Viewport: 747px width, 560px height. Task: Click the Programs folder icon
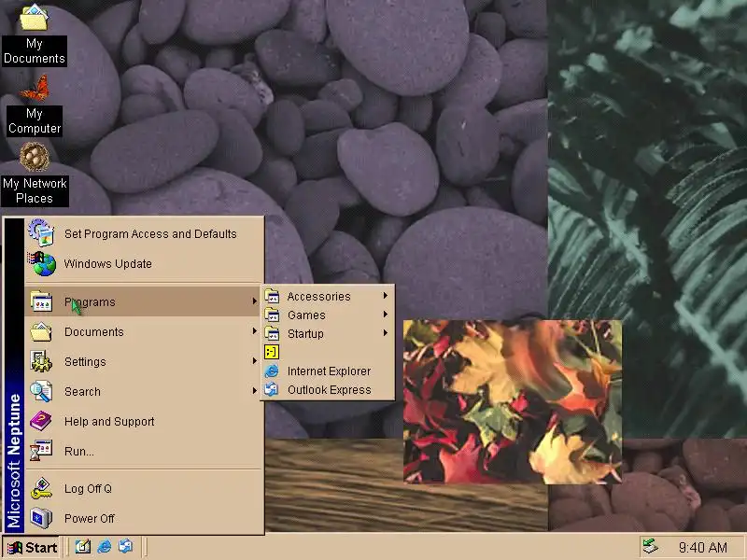coord(41,301)
